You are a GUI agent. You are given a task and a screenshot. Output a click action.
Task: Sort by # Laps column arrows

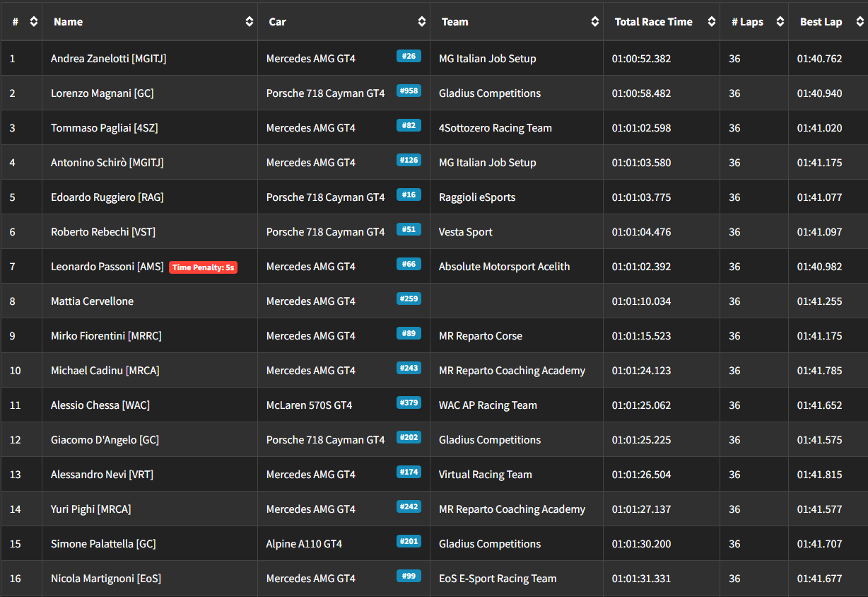pyautogui.click(x=780, y=22)
